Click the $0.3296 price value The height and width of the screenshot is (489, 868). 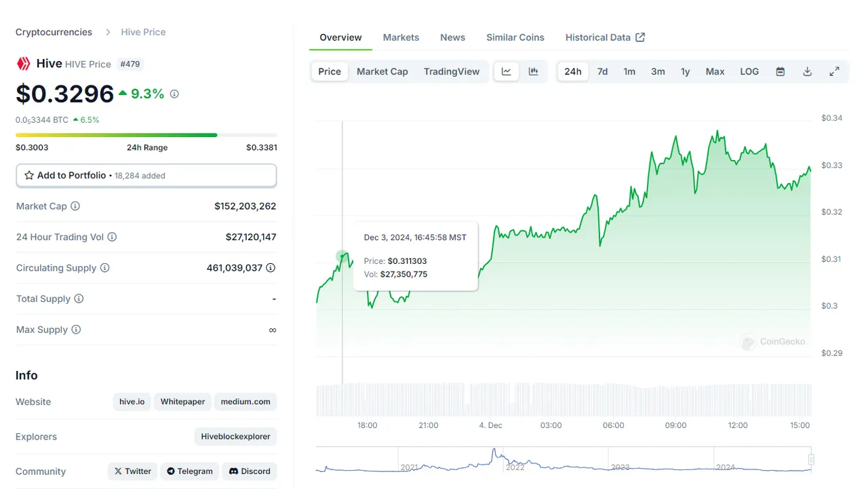(65, 94)
